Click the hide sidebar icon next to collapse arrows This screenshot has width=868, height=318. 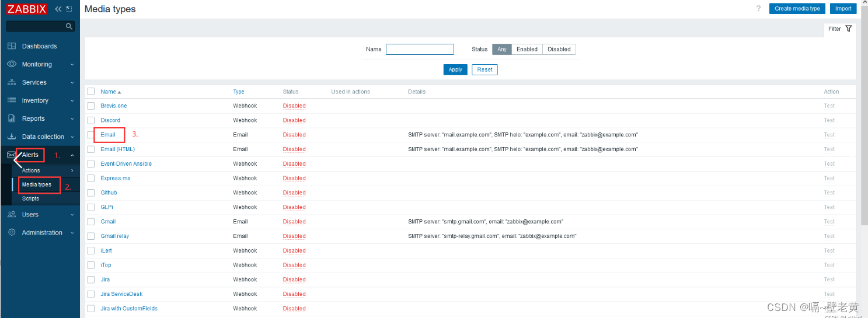point(69,9)
